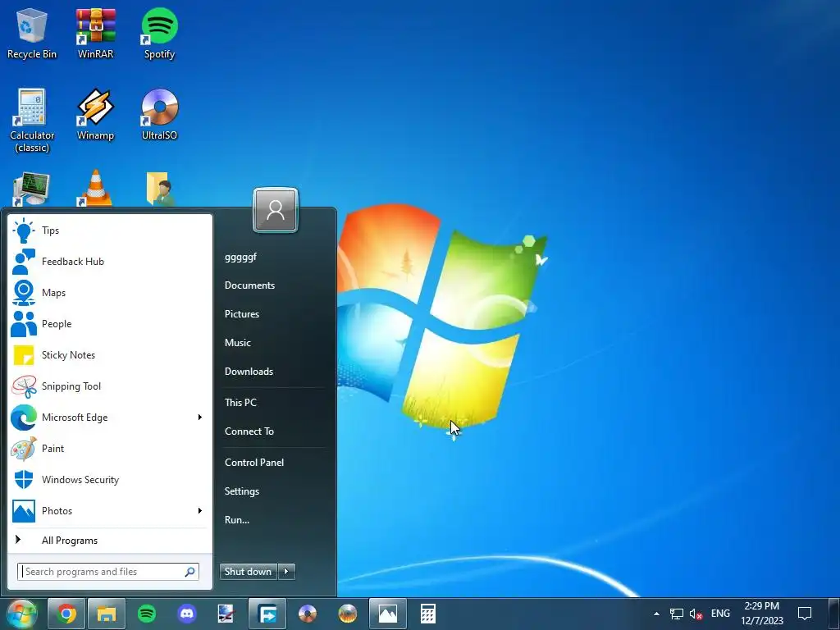Launch Sticky Notes from the Start menu
Screen dimensions: 840x630
(x=109, y=355)
